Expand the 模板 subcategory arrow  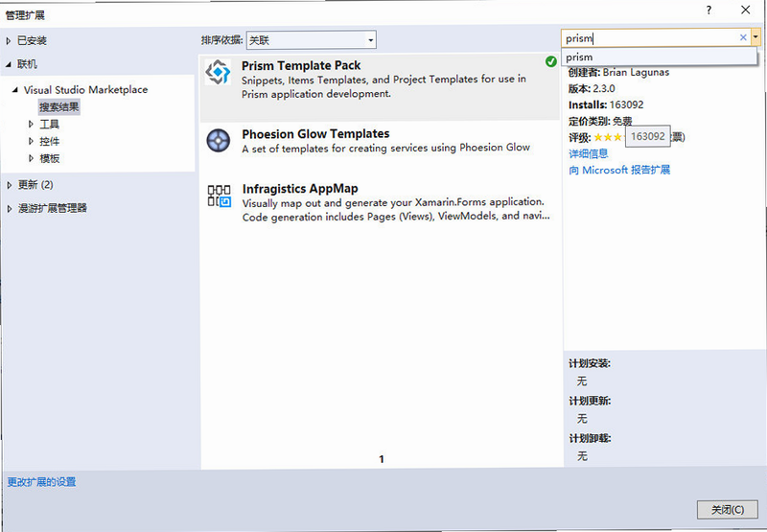31,158
